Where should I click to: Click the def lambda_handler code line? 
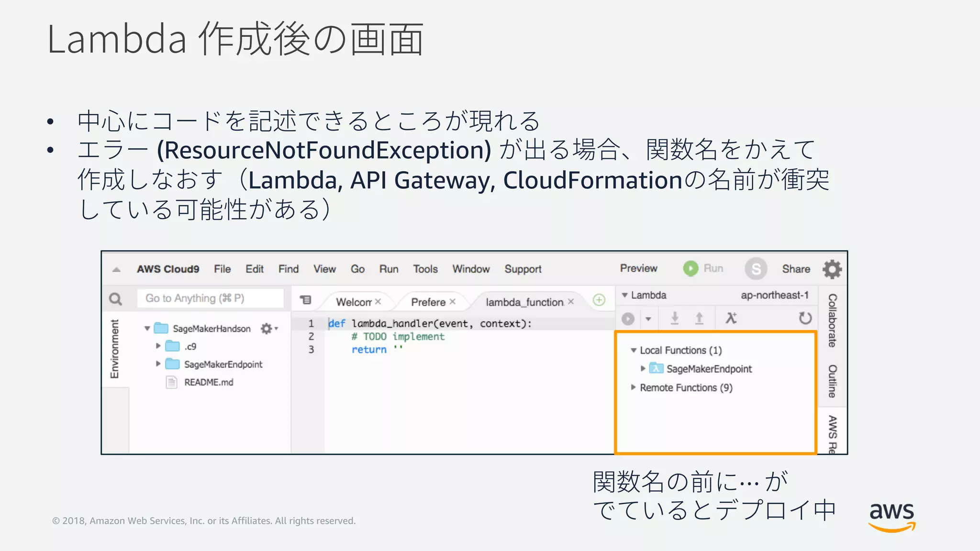pos(430,323)
